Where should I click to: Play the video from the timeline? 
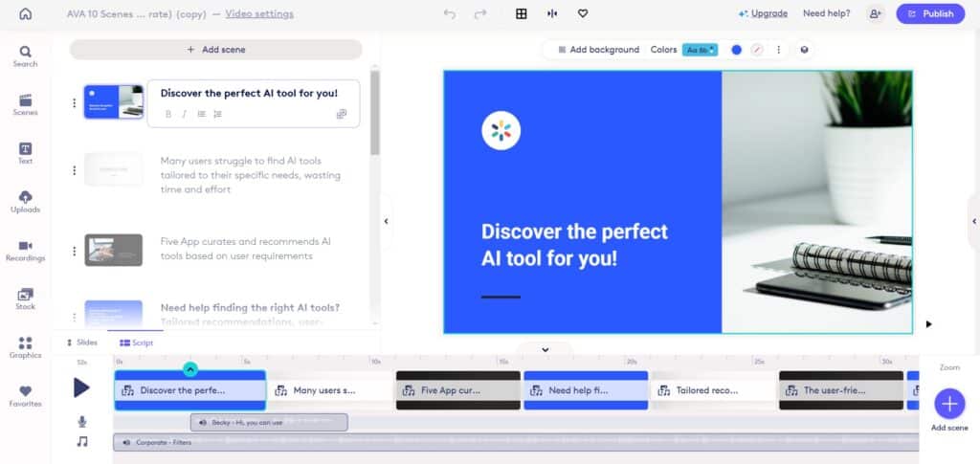[x=81, y=387]
